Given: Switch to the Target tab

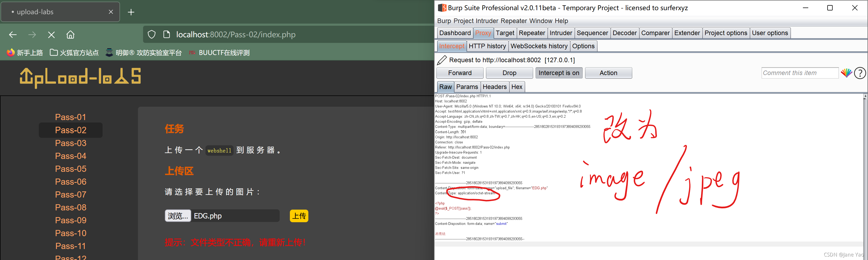Looking at the screenshot, I should tap(505, 33).
